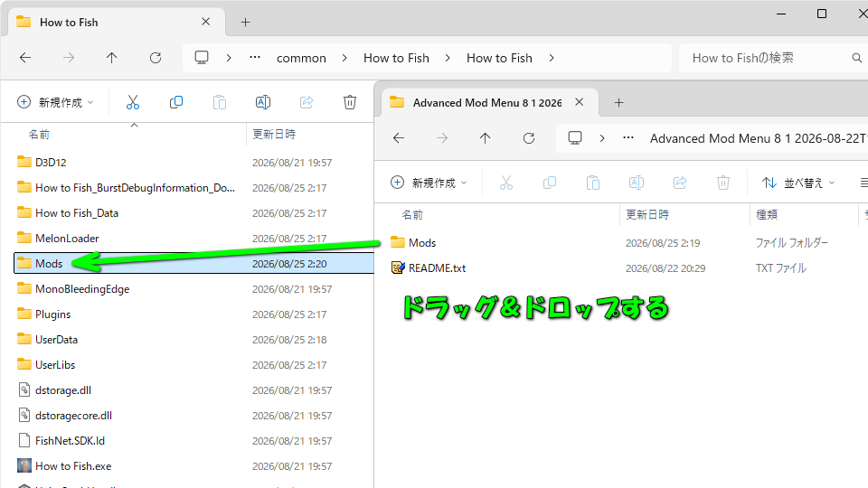Copy button in Advanced Mod Menu toolbar

550,183
